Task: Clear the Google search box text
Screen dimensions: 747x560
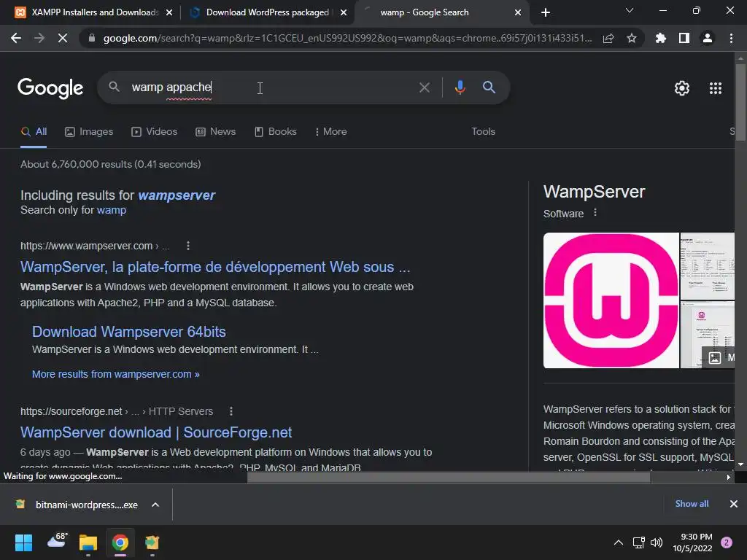Action: (424, 87)
